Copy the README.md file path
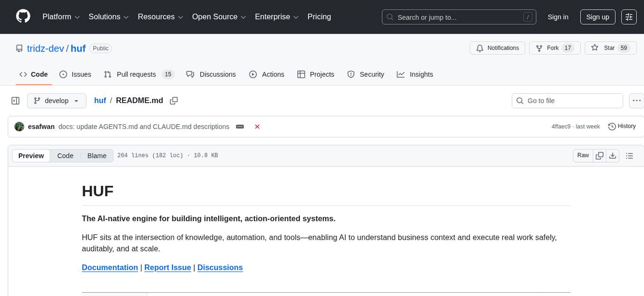The height and width of the screenshot is (296, 644). pos(174,101)
